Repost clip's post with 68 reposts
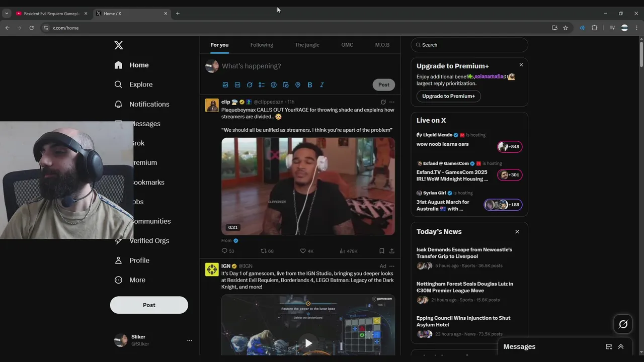This screenshot has height=362, width=644. click(267, 251)
